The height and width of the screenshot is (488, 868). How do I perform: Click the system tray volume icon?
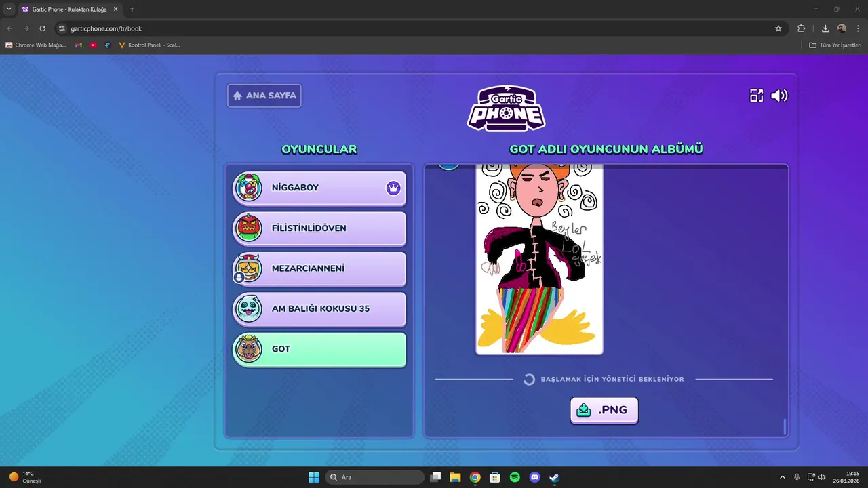[x=822, y=477]
